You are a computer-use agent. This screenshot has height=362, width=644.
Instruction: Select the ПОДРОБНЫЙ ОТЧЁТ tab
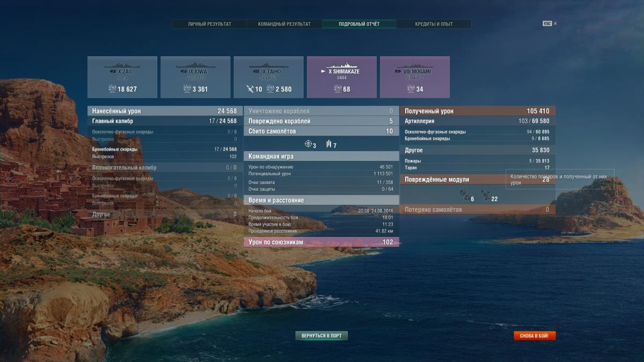pyautogui.click(x=359, y=24)
